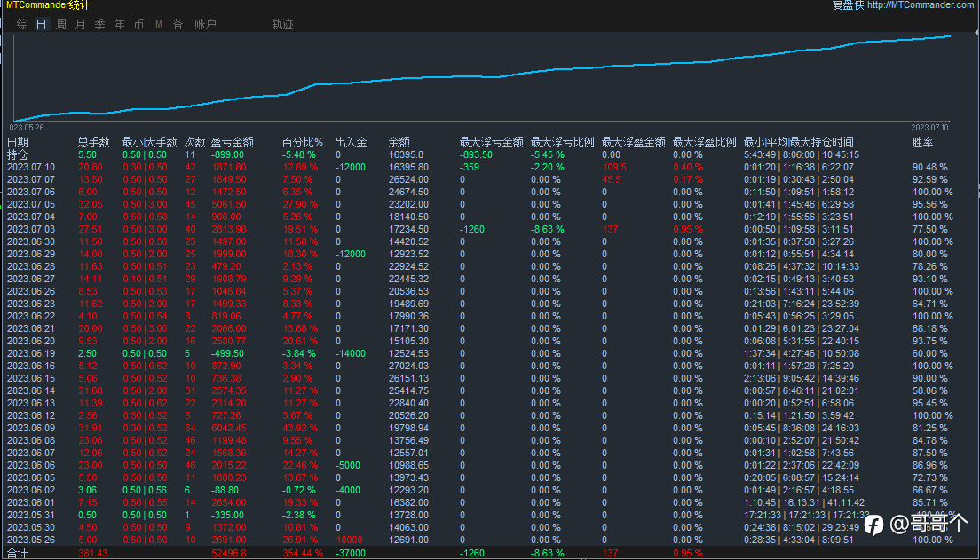This screenshot has width=980, height=560.
Task: Click the 最小|平均|最大持仓时间 column header
Action: click(799, 143)
